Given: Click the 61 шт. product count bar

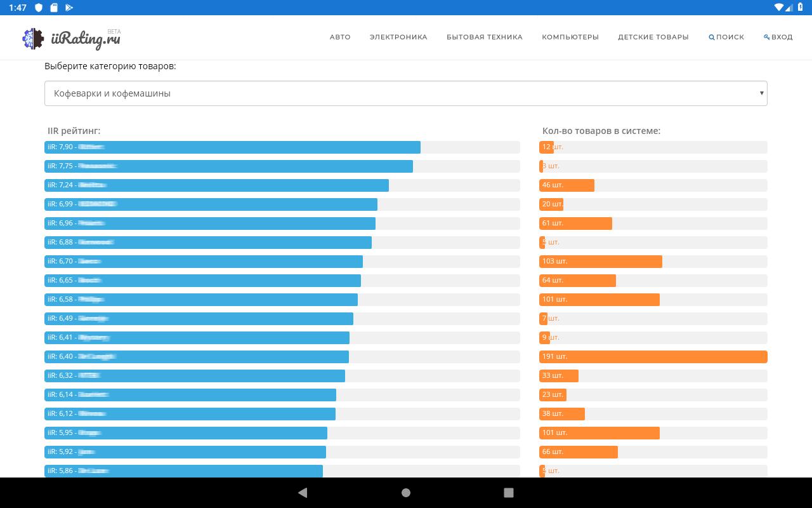Looking at the screenshot, I should click(575, 224).
